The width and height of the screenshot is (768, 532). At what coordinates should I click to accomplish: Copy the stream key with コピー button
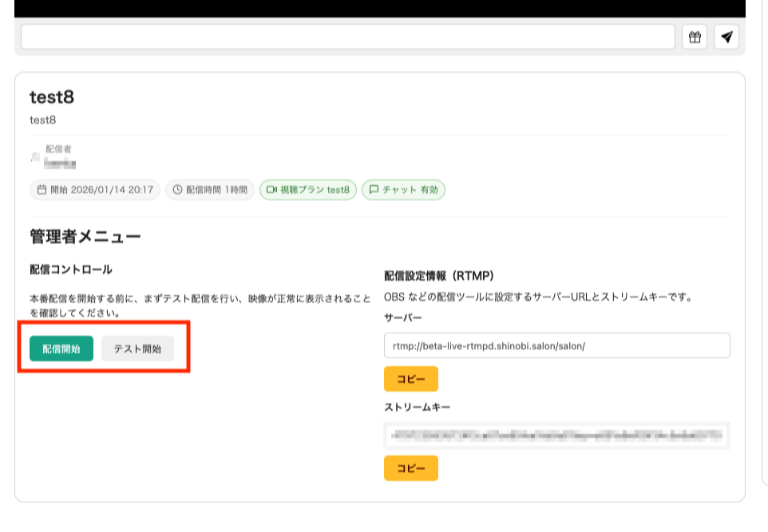pos(411,468)
